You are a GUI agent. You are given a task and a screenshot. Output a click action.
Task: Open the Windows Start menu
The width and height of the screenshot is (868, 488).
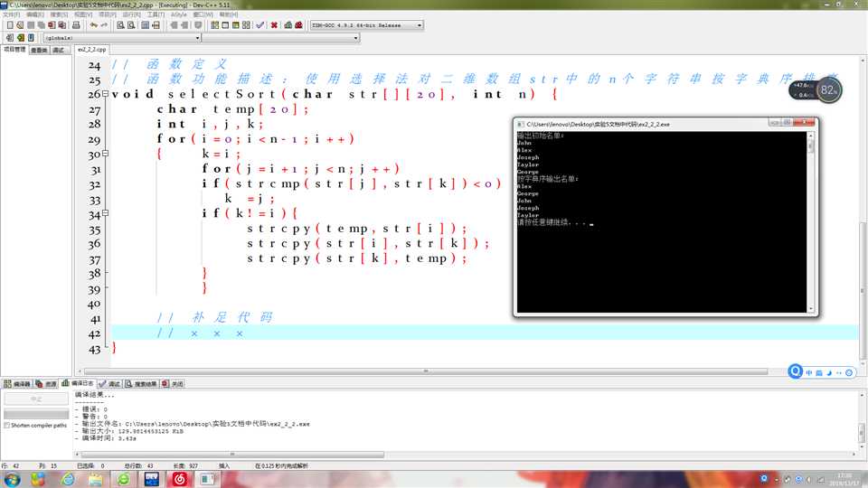click(12, 479)
